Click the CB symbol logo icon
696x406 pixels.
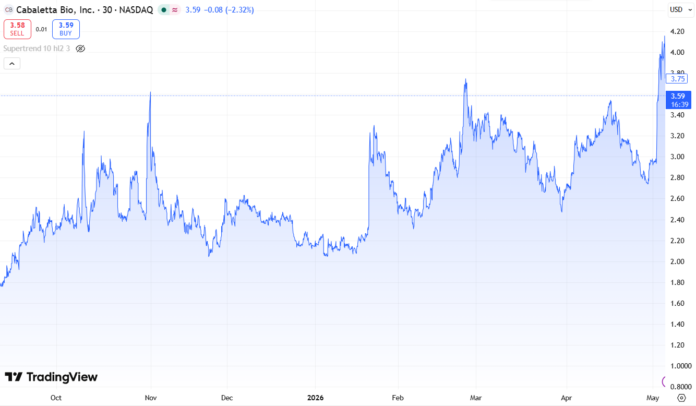8,10
